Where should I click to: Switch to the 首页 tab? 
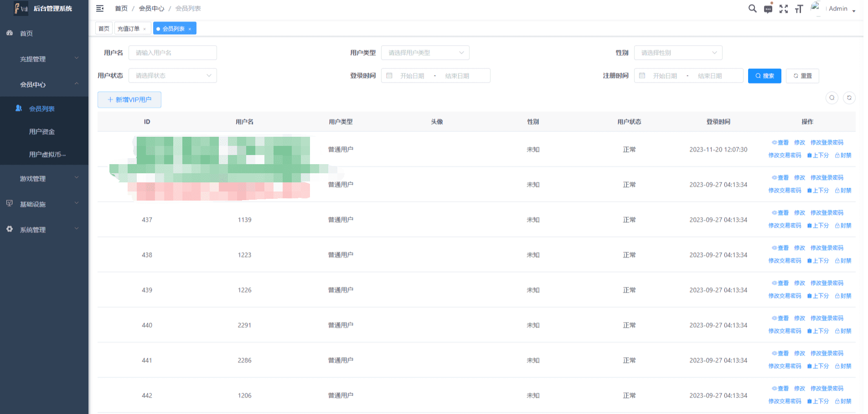(x=104, y=29)
